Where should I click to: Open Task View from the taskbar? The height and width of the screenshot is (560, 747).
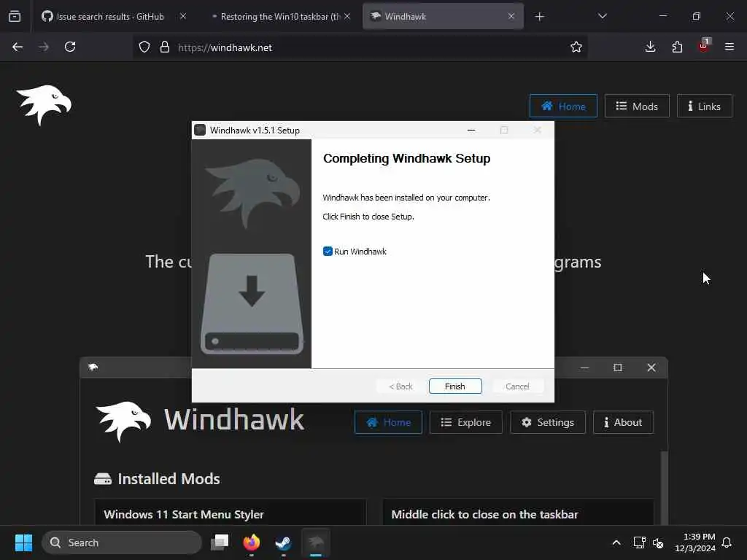click(x=220, y=542)
